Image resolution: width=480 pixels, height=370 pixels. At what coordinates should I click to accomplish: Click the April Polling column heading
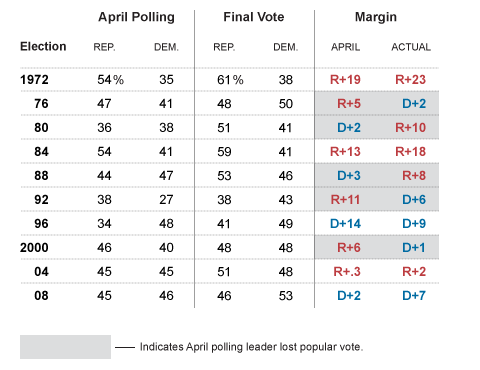[x=136, y=17]
